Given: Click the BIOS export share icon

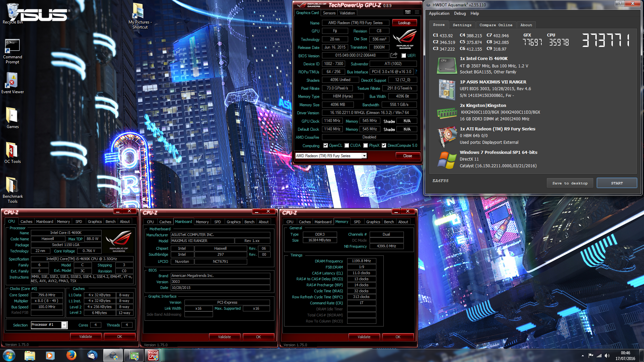Looking at the screenshot, I should click(394, 55).
